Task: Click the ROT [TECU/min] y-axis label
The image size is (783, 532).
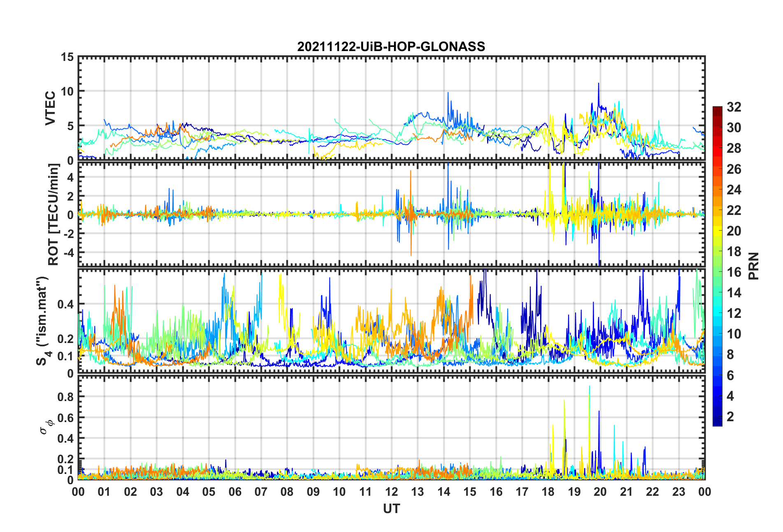Action: pyautogui.click(x=54, y=215)
